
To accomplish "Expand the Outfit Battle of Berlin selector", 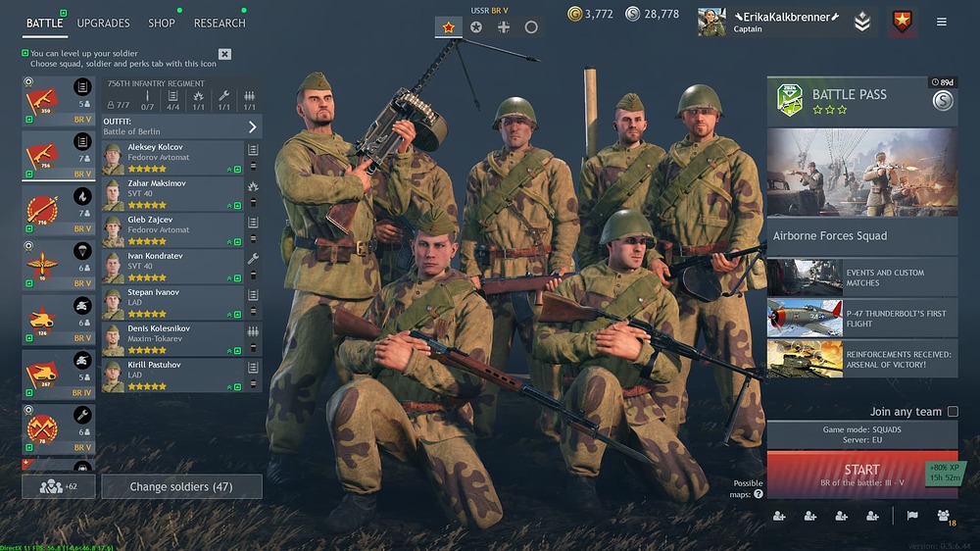I will [x=182, y=126].
